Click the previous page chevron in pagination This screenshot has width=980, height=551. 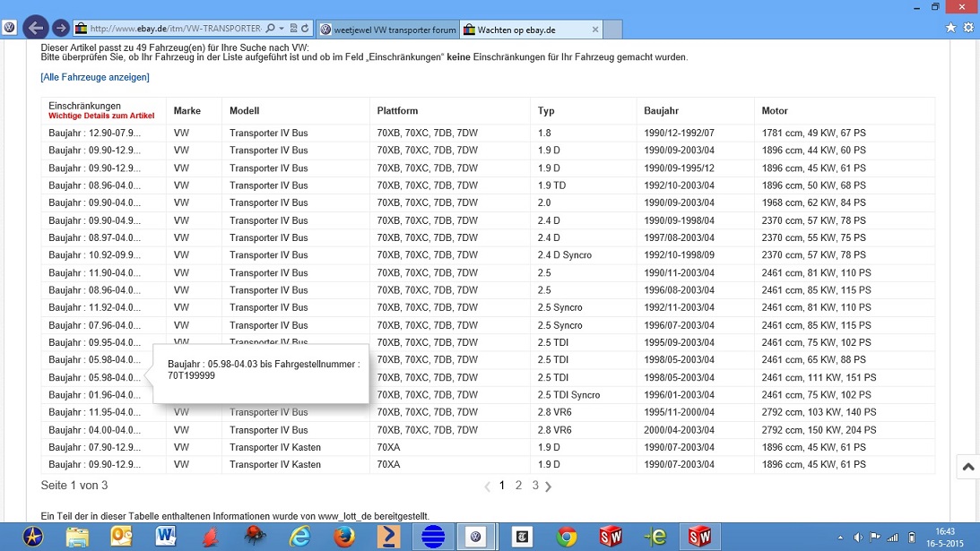pyautogui.click(x=488, y=486)
